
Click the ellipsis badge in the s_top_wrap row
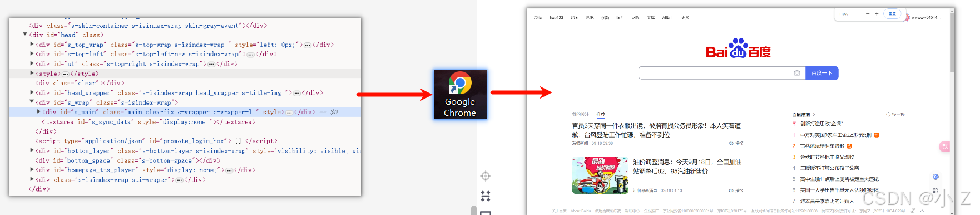click(308, 45)
